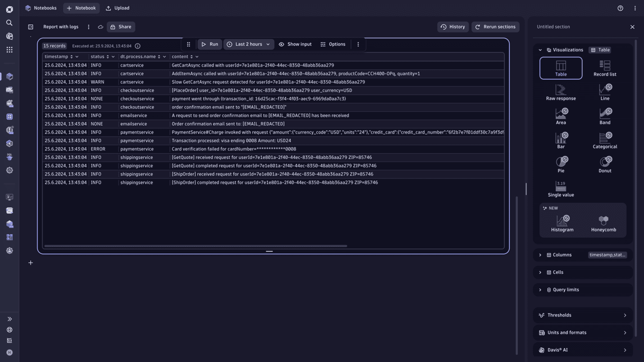Click the Dynatrace logo in sidebar
Screen dimensions: 644x362
(x=9, y=9)
